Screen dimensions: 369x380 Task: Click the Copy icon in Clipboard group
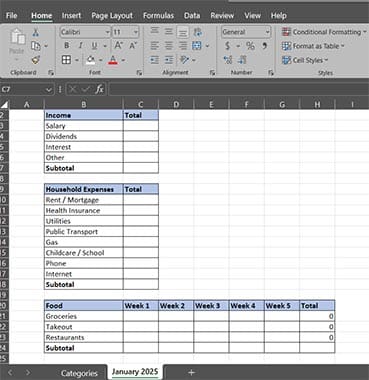point(35,46)
